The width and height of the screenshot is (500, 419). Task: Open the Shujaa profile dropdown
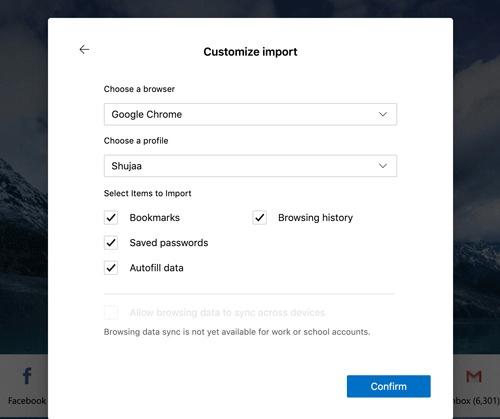tap(250, 166)
